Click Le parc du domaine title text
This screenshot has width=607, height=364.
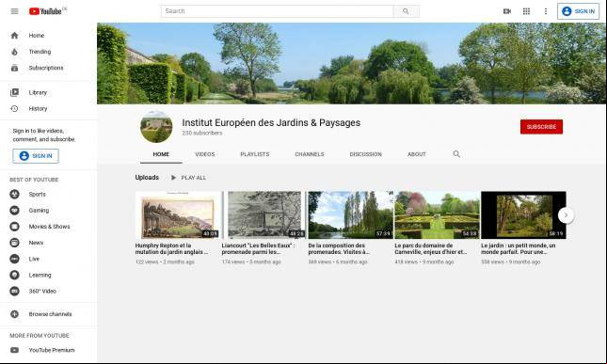click(x=431, y=248)
